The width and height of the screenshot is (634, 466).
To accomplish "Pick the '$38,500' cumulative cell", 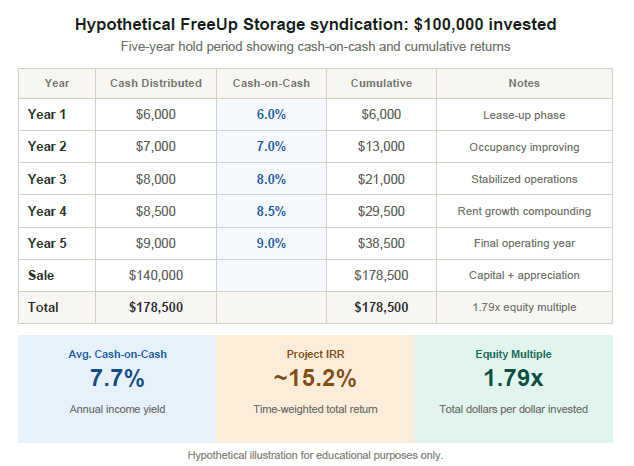I will 381,243.
